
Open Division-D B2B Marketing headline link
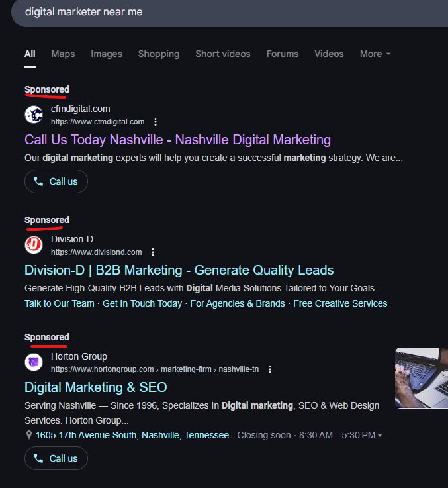click(x=179, y=270)
